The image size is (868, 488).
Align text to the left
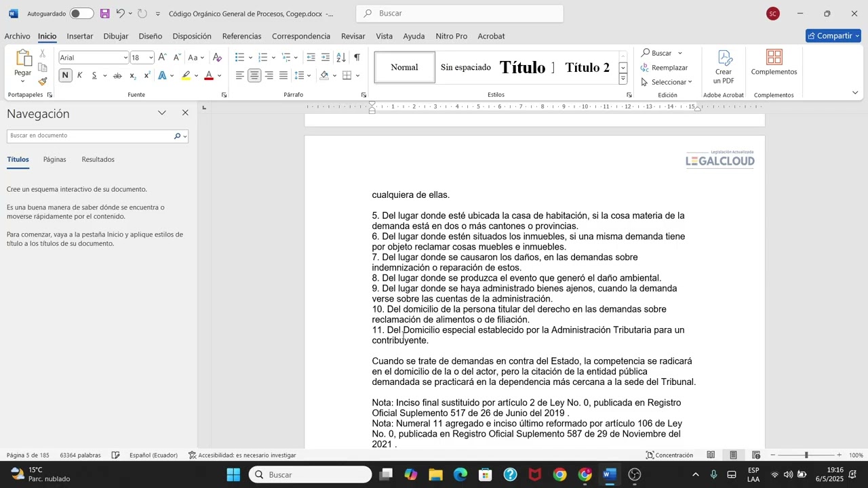tap(239, 75)
